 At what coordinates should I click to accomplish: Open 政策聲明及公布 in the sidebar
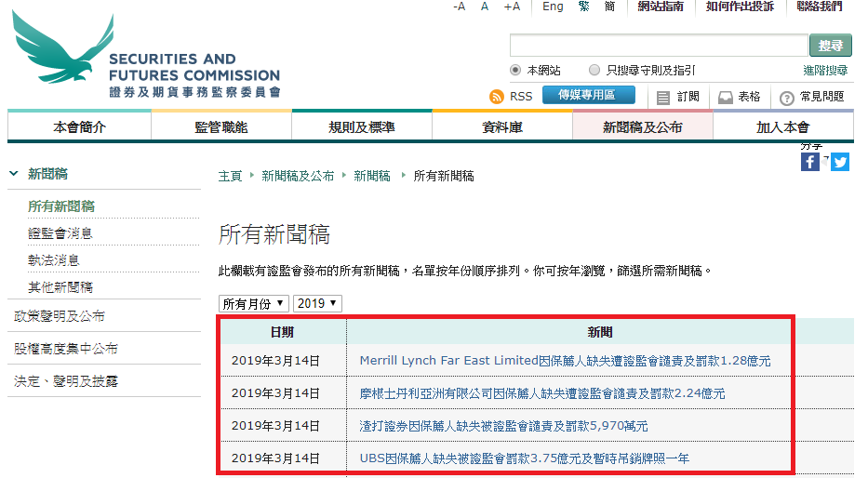click(x=60, y=316)
